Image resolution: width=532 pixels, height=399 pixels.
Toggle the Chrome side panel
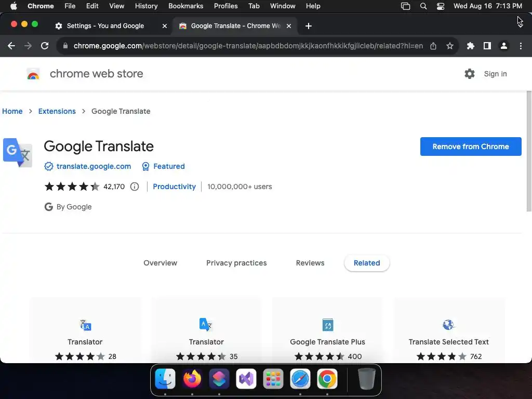point(487,46)
